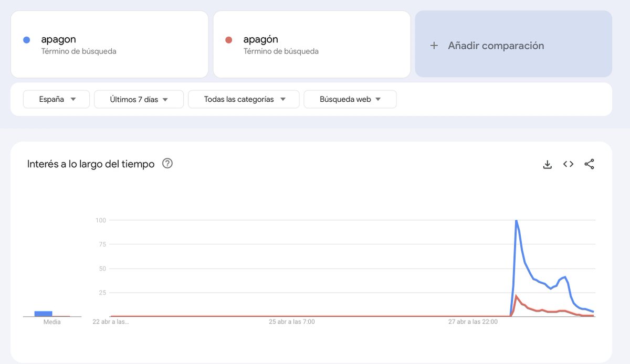The height and width of the screenshot is (364, 630).
Task: Download the interest over time chart as CSV
Action: pyautogui.click(x=547, y=164)
